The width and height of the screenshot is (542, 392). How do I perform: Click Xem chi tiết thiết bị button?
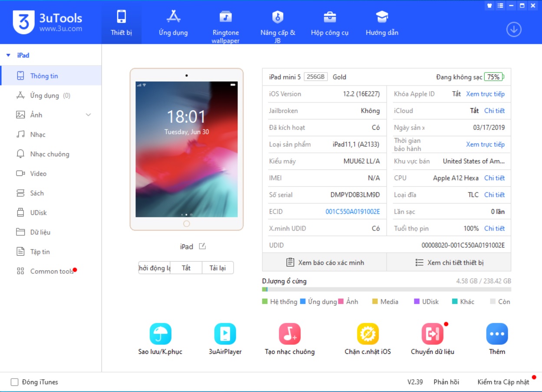449,263
